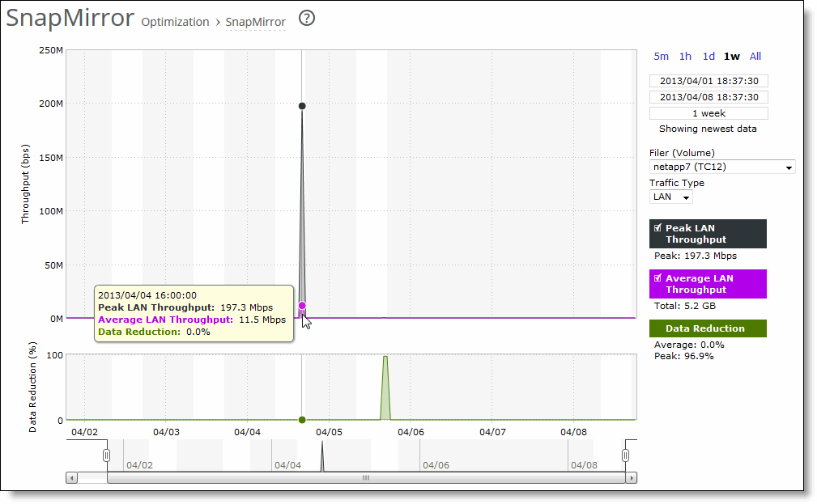The width and height of the screenshot is (817, 504).
Task: Switch to the All time range
Action: (755, 56)
